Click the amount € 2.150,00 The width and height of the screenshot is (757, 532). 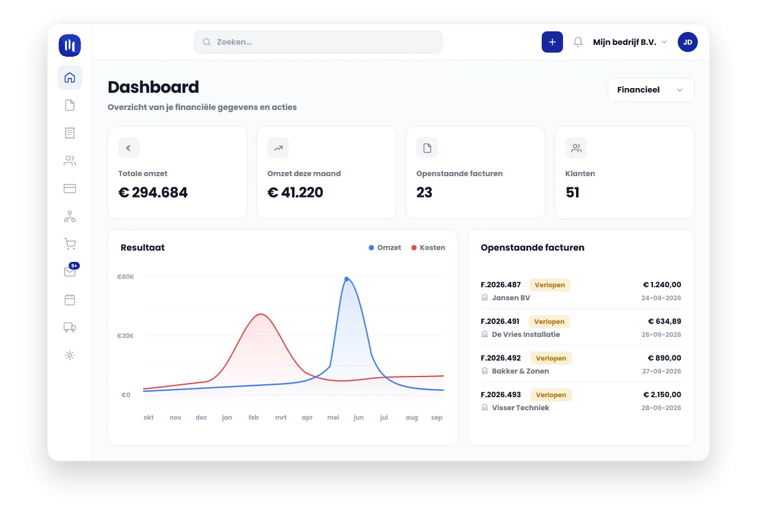[x=662, y=394]
